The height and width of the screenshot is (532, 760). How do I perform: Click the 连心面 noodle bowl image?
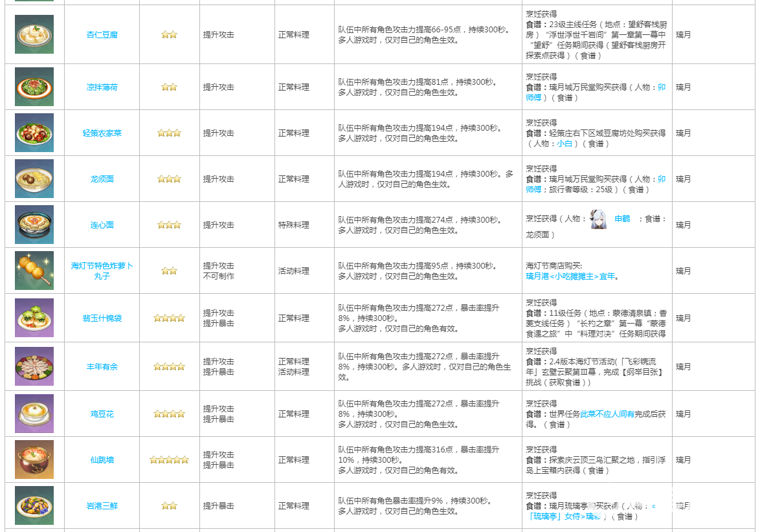(34, 225)
